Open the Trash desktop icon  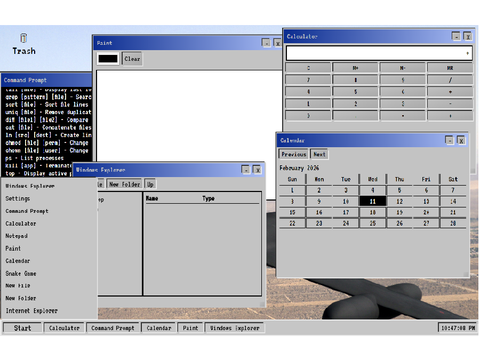tap(23, 44)
